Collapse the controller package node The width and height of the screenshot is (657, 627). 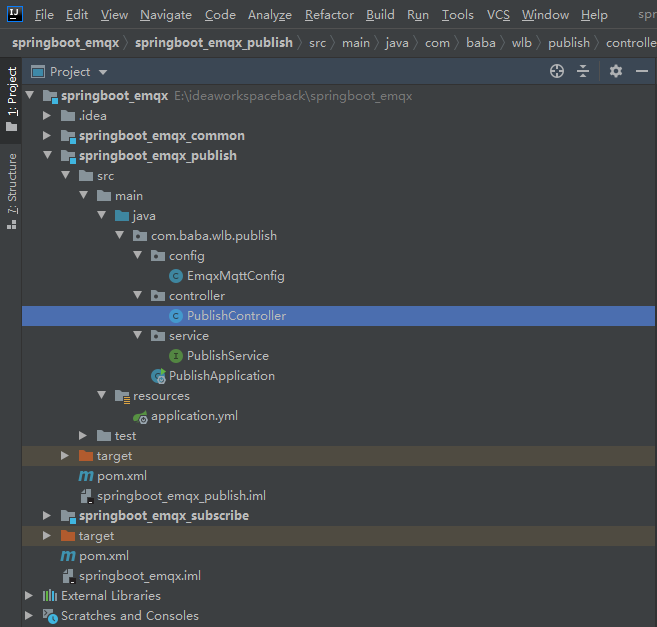tap(137, 295)
